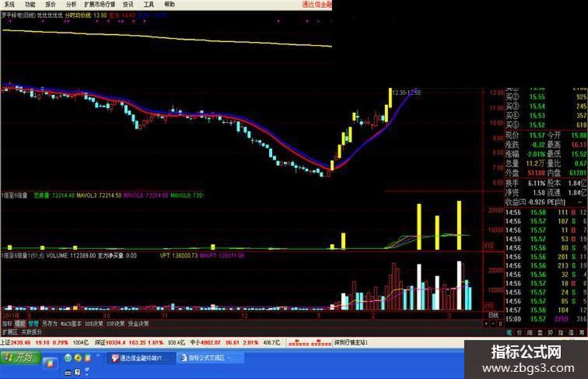
Task: Click the MAVOL3: 72214.50 volume label
Action: [x=99, y=195]
